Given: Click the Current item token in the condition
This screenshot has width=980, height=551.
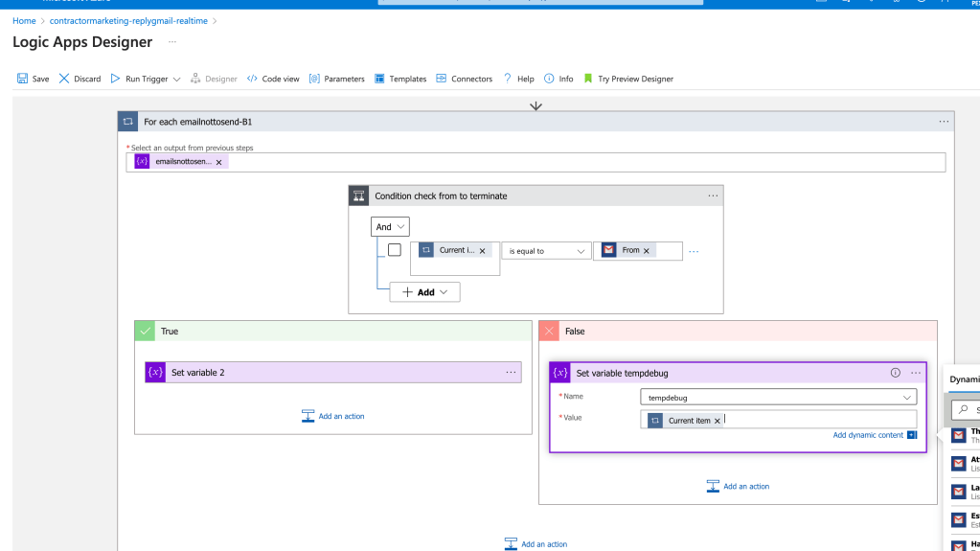Looking at the screenshot, I should [x=454, y=250].
